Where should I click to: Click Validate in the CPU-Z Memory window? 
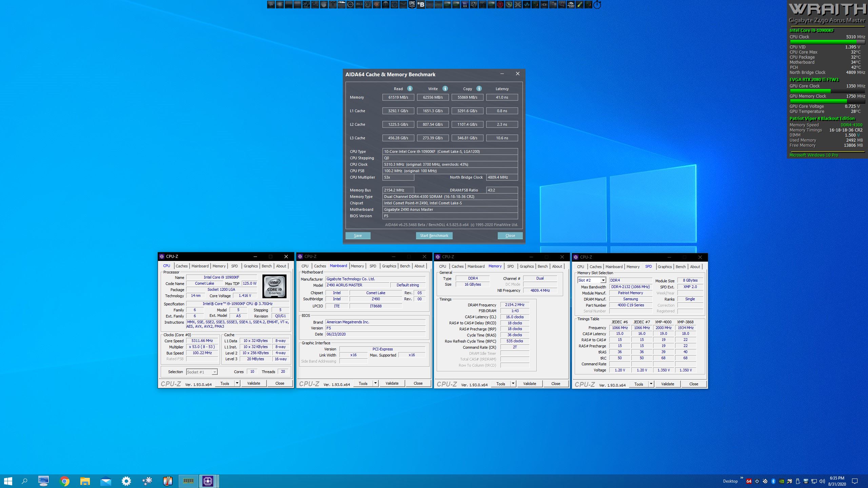point(530,384)
